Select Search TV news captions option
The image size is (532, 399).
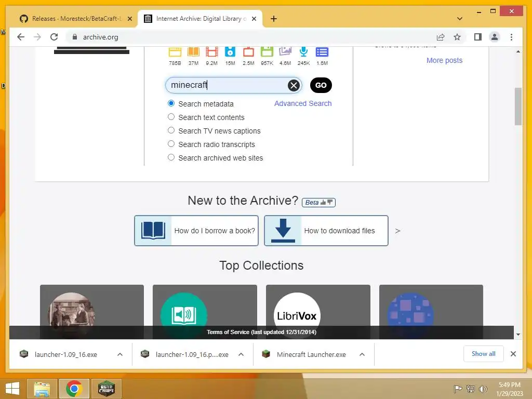click(171, 130)
